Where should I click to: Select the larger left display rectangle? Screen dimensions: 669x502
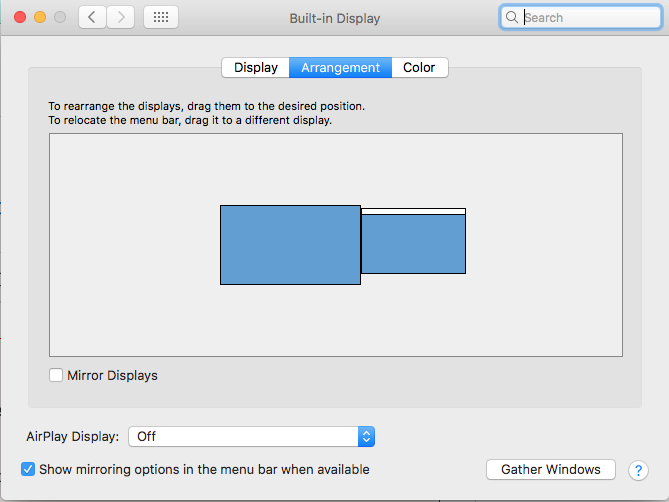pos(291,245)
